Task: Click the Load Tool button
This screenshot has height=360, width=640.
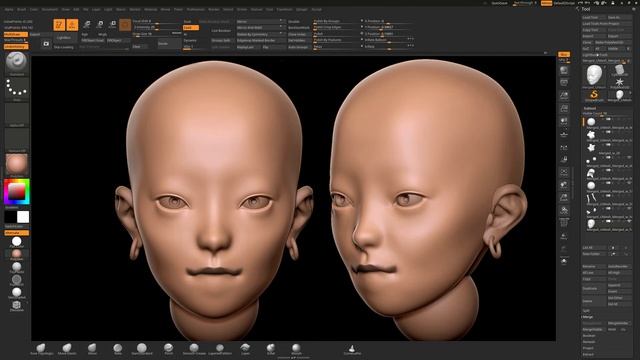Action: (x=594, y=18)
